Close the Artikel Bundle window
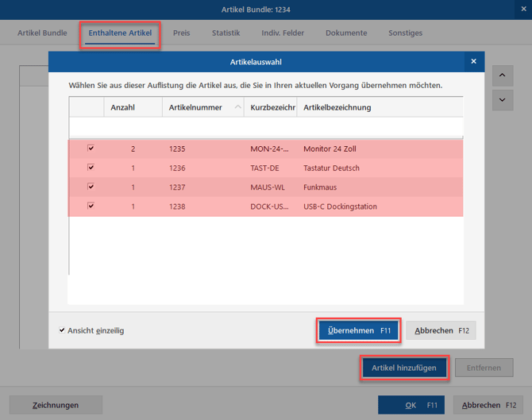This screenshot has width=532, height=420. point(523,10)
